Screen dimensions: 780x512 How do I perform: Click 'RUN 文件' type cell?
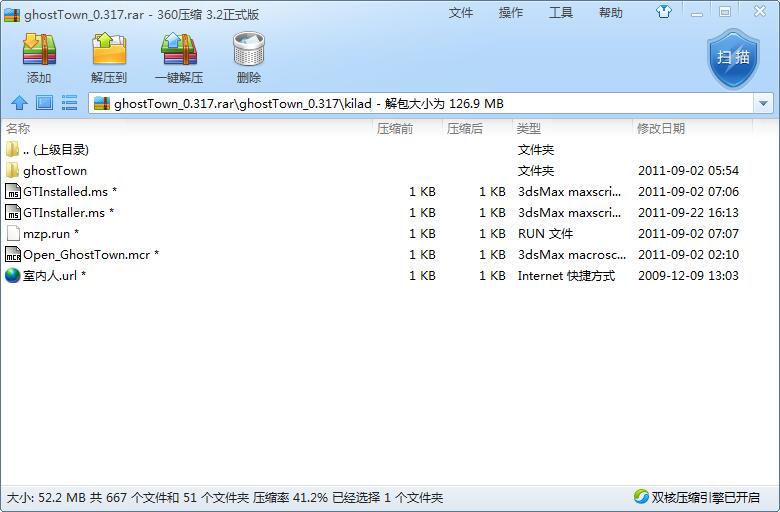[x=545, y=233]
